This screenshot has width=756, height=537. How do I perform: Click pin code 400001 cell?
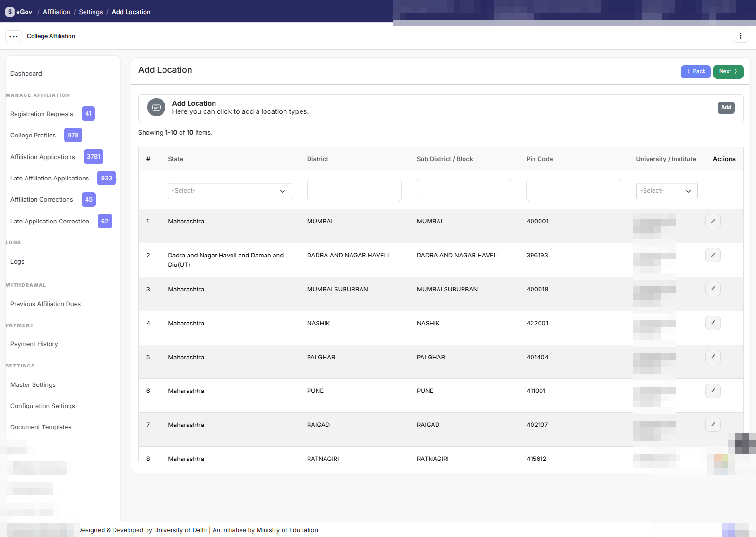[538, 221]
